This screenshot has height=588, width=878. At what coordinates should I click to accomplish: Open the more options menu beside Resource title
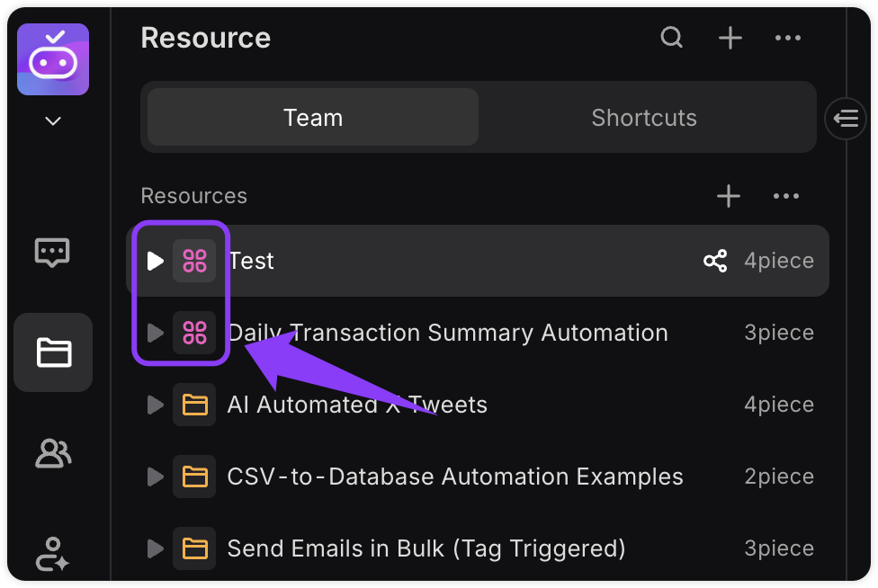point(788,38)
